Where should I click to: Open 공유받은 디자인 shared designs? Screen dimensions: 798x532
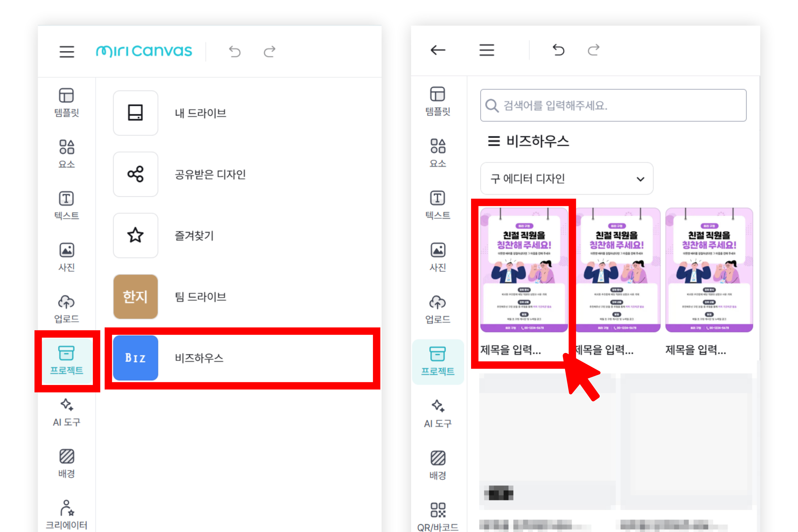point(210,174)
